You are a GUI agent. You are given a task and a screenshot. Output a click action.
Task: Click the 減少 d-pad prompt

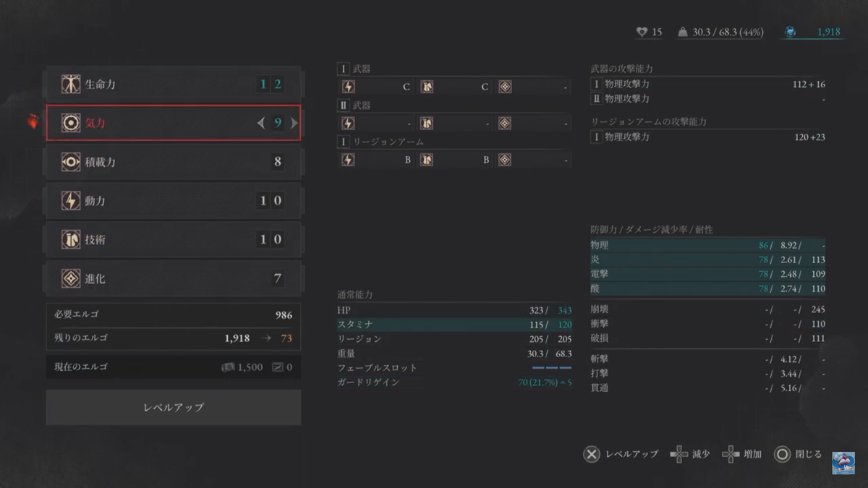(679, 455)
